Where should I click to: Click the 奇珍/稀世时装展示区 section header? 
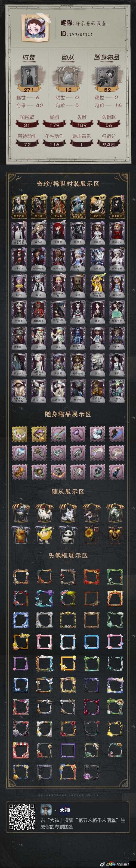[x=68, y=184]
